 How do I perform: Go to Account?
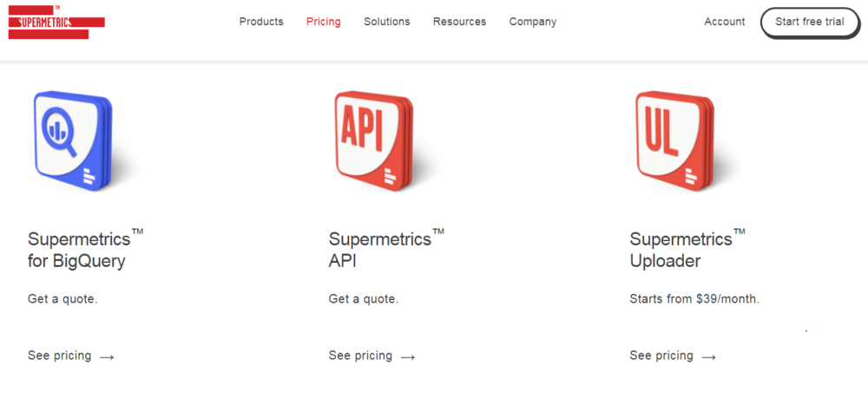[x=725, y=22]
